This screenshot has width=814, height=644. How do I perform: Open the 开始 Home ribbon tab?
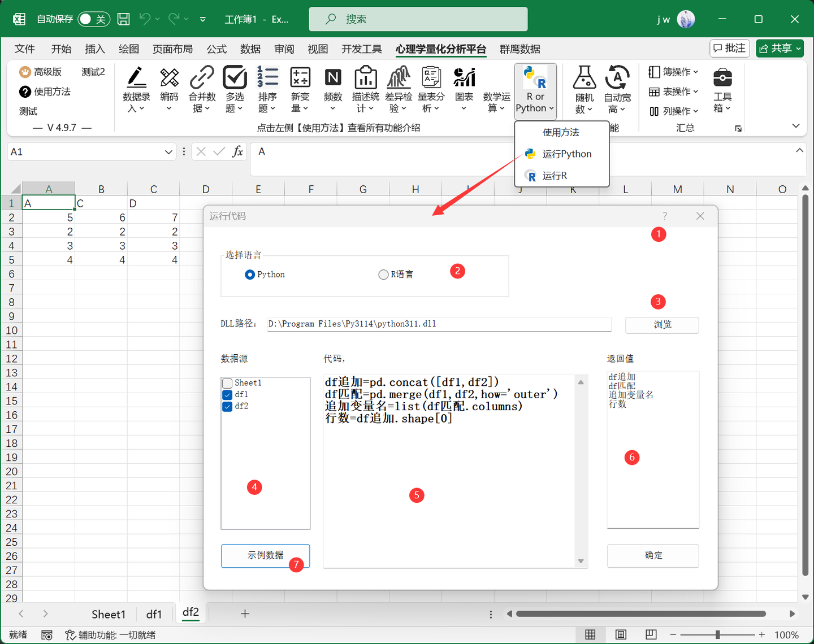pos(61,49)
